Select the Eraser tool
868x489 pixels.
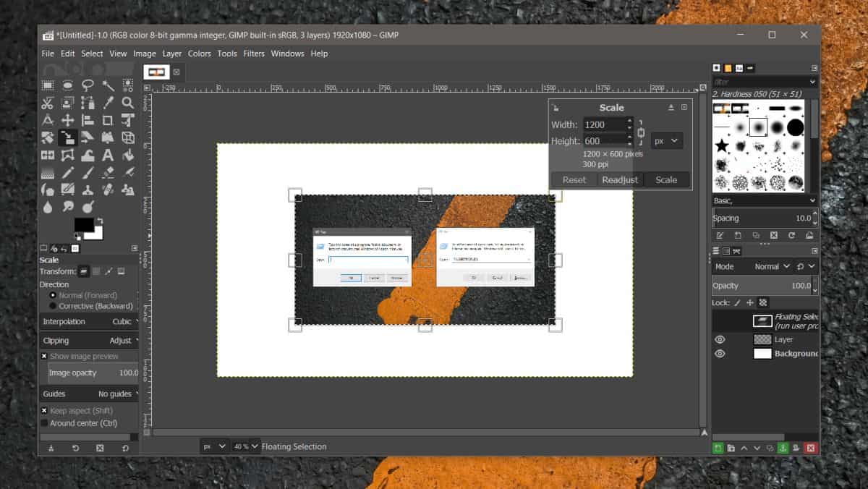108,172
